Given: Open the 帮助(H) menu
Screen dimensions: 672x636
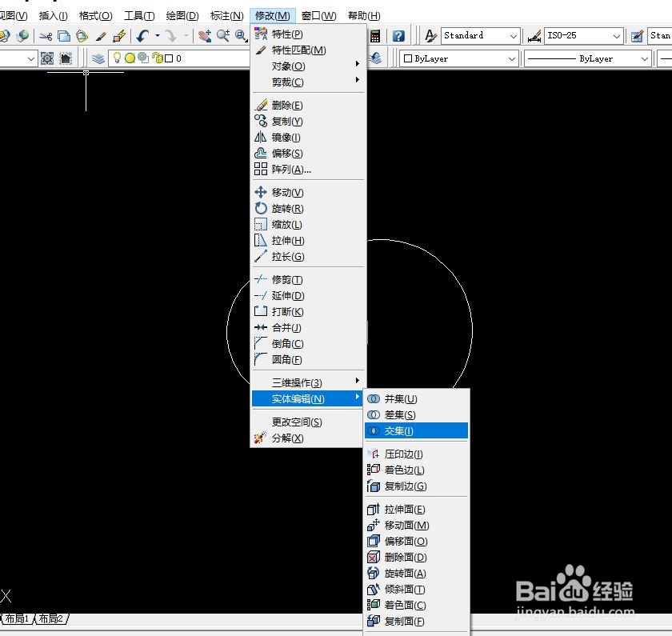Looking at the screenshot, I should 364,16.
